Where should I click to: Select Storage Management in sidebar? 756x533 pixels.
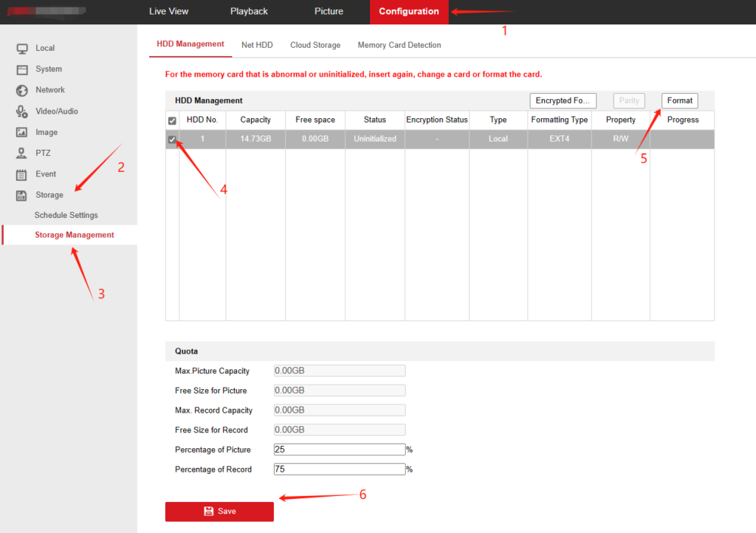tap(74, 235)
